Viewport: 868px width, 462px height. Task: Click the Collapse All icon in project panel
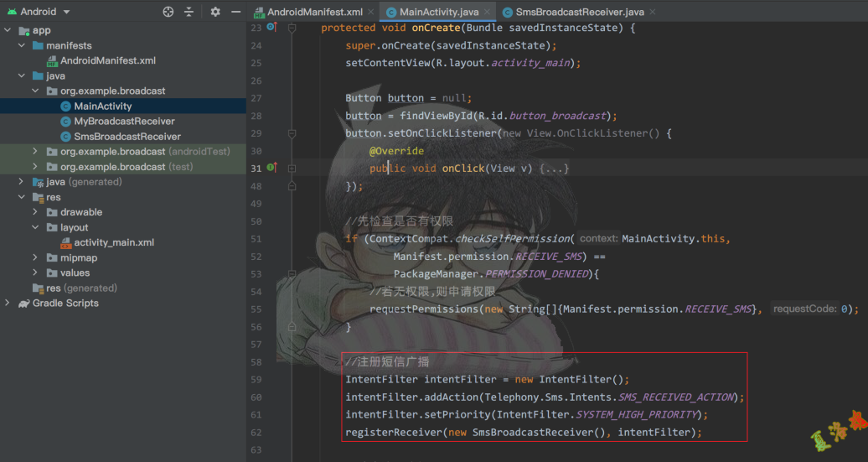(x=189, y=12)
